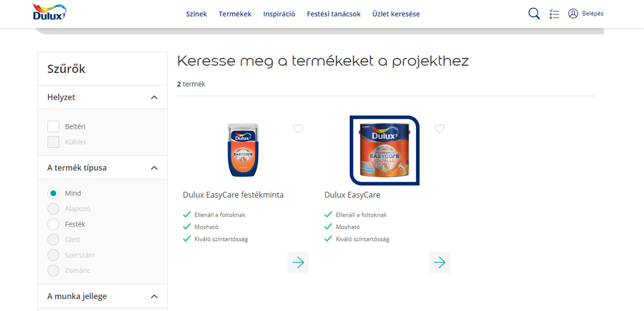644x311 pixels.
Task: Select the Mind radio button
Action: [x=54, y=193]
